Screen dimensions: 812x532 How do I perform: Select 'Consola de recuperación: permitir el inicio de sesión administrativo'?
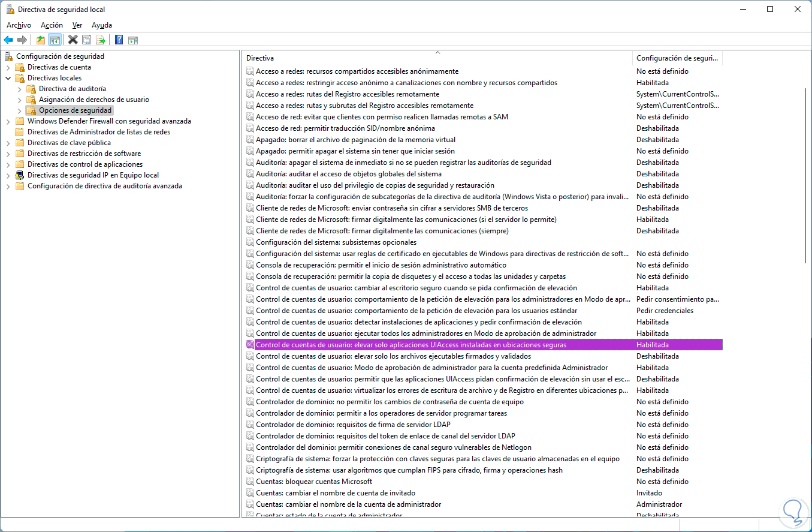tap(381, 265)
